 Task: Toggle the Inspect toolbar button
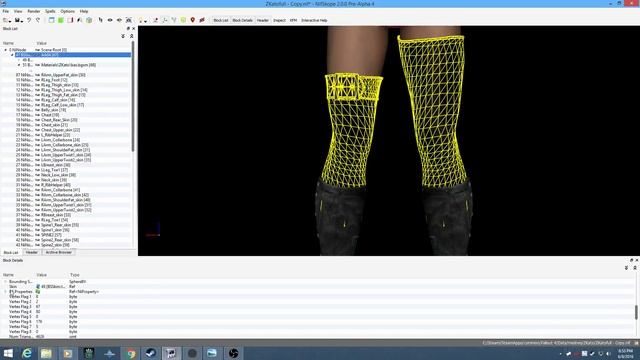(x=280, y=20)
